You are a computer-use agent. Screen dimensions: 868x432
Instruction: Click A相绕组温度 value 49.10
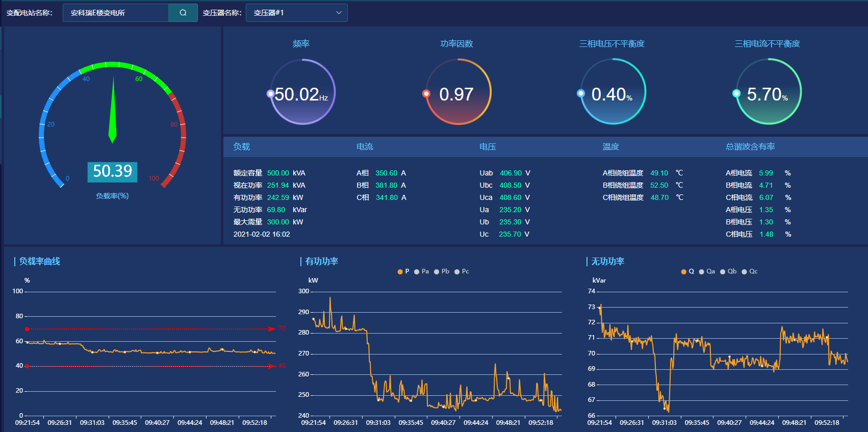pos(659,173)
